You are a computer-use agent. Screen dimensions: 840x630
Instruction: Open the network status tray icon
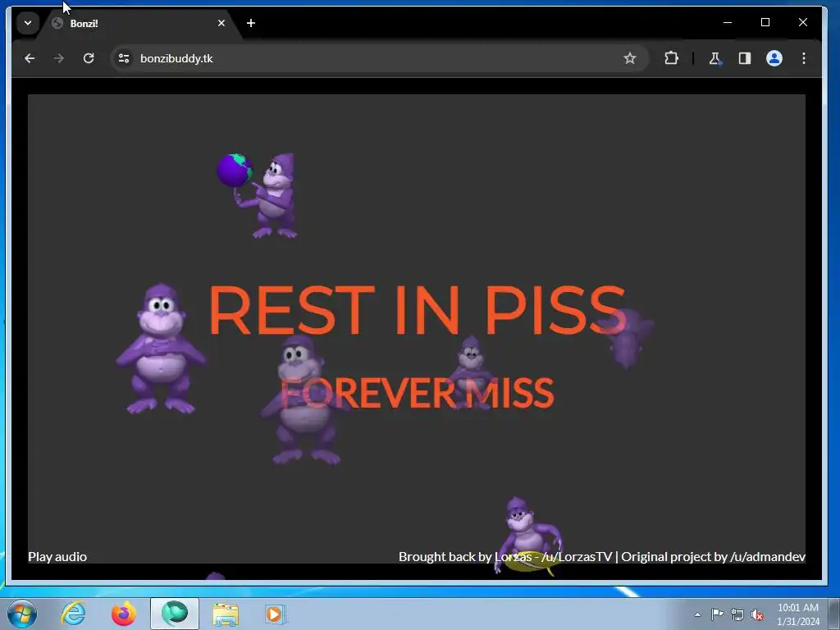point(737,614)
